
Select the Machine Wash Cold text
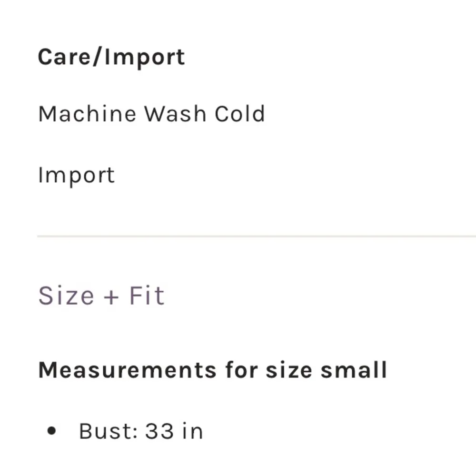tap(151, 114)
